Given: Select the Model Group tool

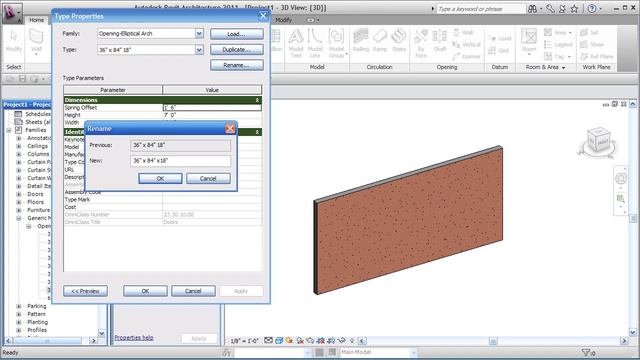Looking at the screenshot, I should coord(336,43).
